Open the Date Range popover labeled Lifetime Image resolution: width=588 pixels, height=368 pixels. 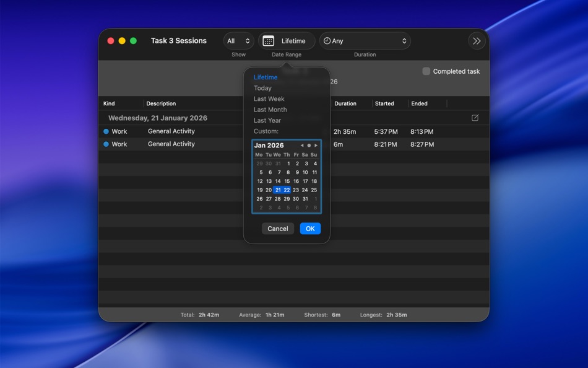tap(287, 40)
